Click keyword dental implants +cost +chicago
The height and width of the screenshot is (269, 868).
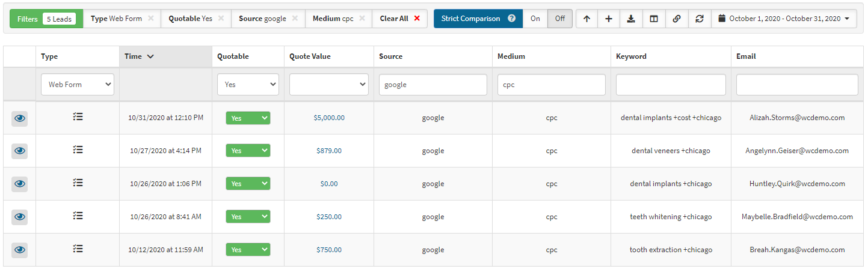tap(671, 118)
